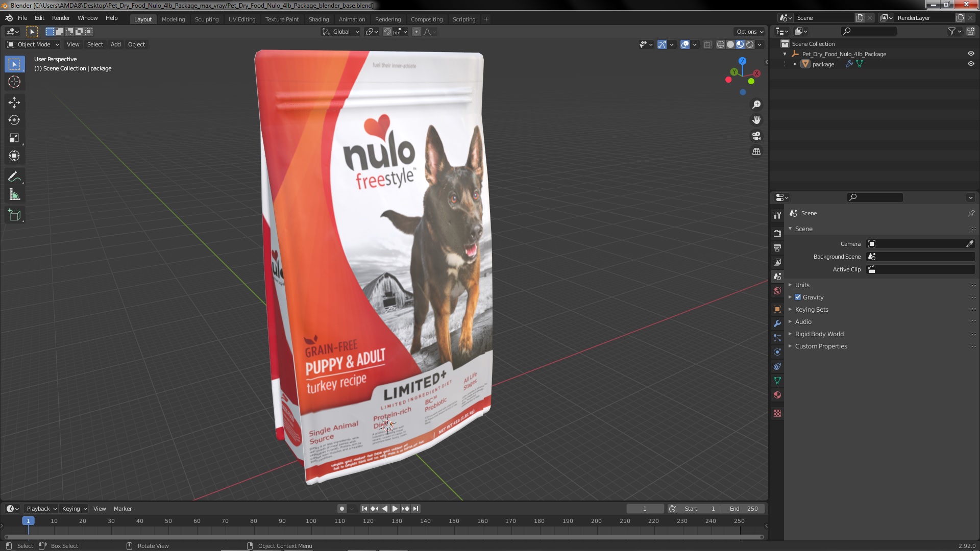
Task: Open the Modifier properties tab
Action: coord(777,323)
